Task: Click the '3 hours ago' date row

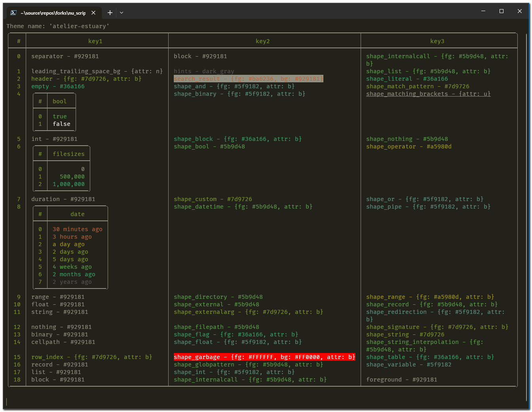Action: point(72,237)
